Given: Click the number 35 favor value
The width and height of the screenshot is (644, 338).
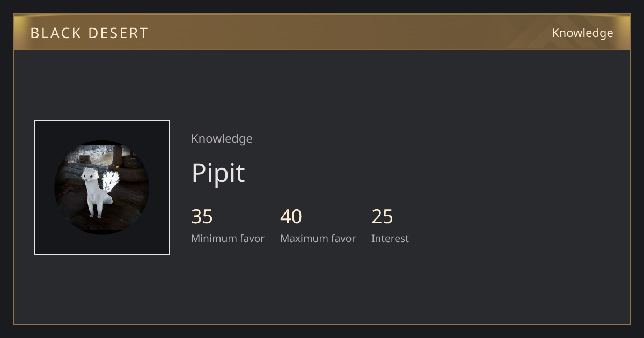Looking at the screenshot, I should 202,217.
